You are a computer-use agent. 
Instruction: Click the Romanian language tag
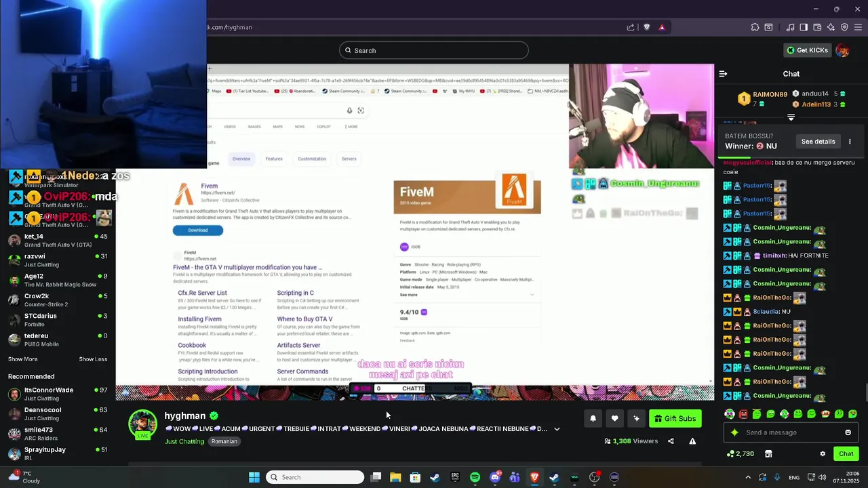[224, 441]
